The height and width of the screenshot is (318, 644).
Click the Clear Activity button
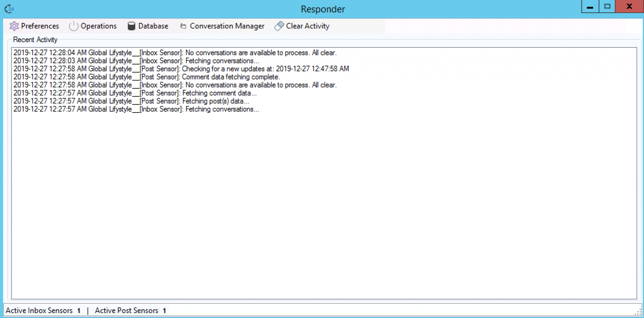coord(307,26)
